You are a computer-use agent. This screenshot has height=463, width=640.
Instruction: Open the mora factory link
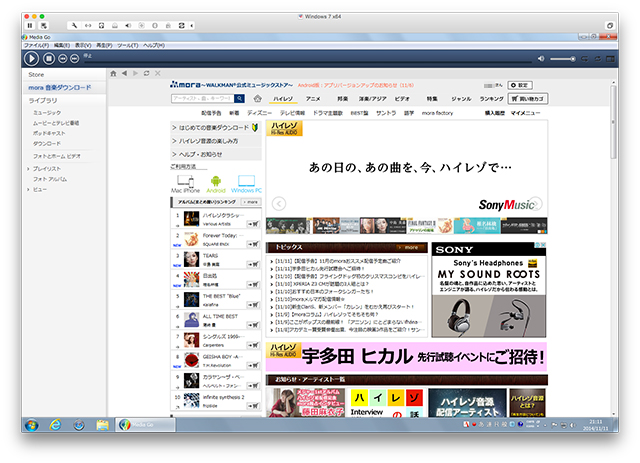437,113
